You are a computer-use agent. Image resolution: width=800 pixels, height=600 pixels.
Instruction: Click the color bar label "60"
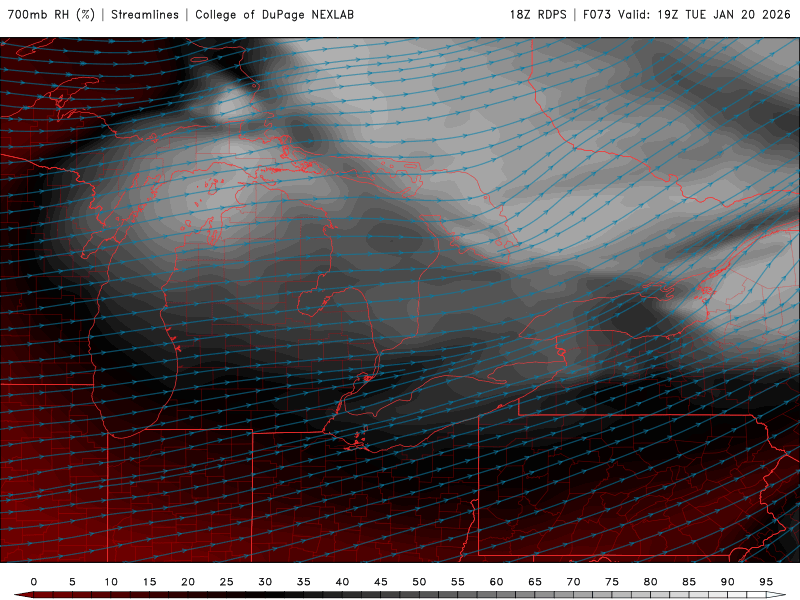[496, 582]
